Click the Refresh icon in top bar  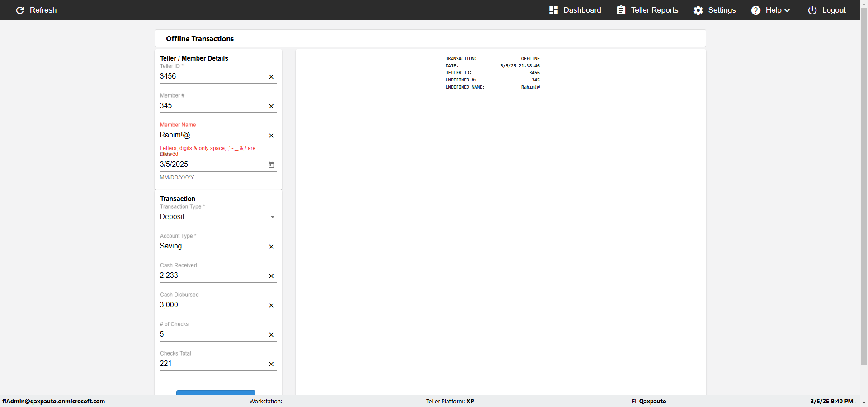(20, 10)
